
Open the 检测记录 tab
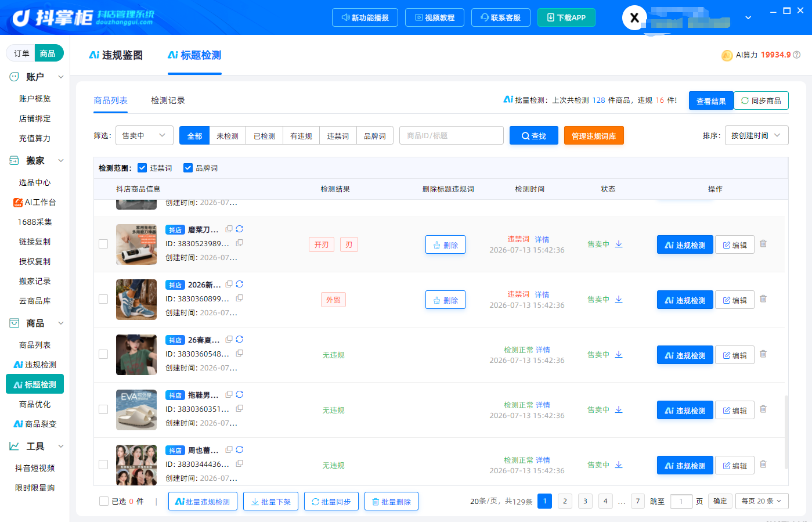(168, 100)
